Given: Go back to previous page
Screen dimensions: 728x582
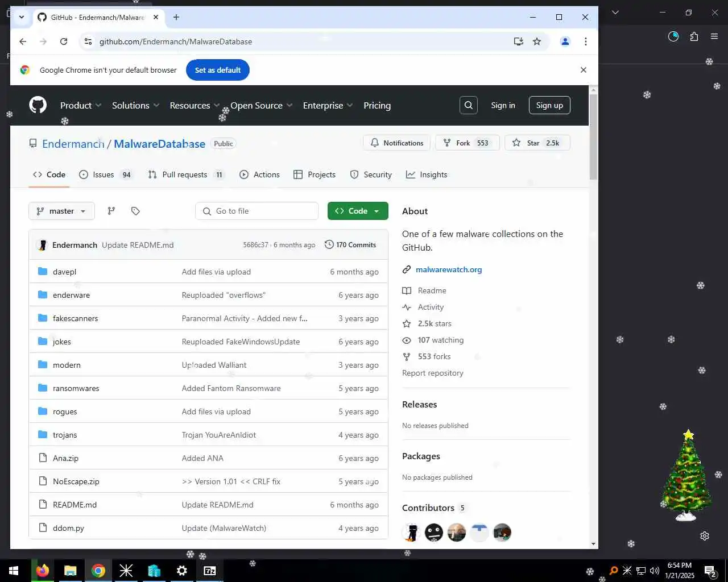Looking at the screenshot, I should coord(23,41).
